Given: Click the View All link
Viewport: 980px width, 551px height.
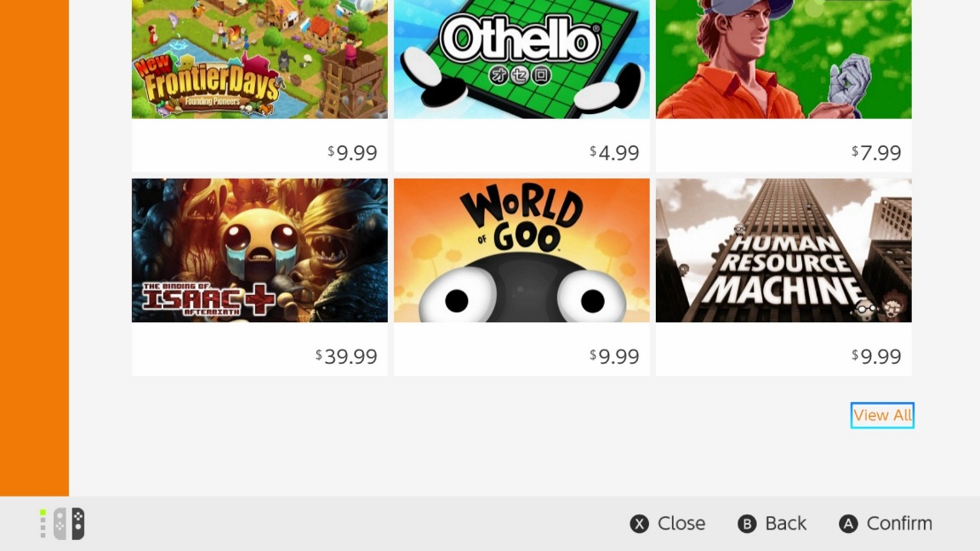Looking at the screenshot, I should click(x=882, y=415).
